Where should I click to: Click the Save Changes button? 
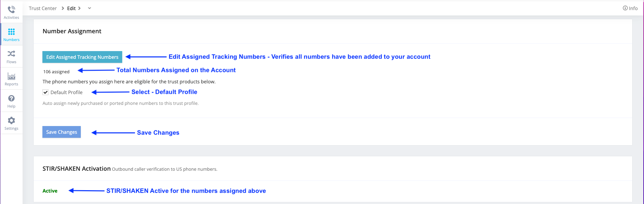point(62,132)
